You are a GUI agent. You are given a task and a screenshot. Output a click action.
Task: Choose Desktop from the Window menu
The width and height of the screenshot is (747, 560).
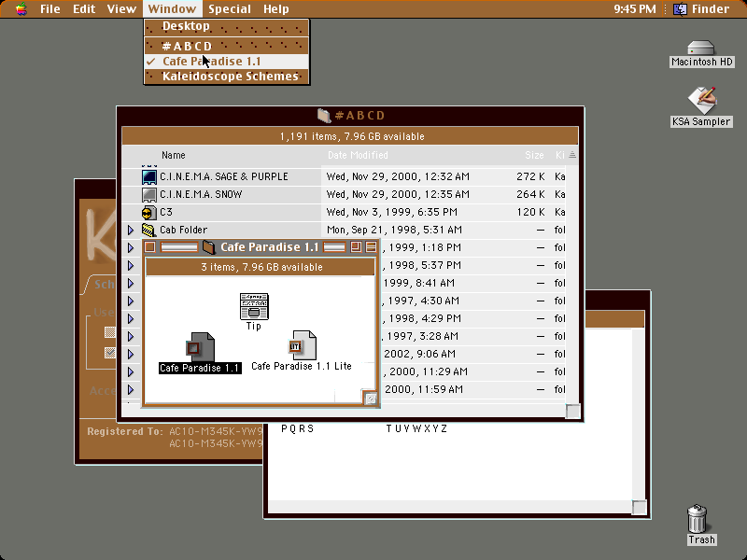click(x=227, y=27)
